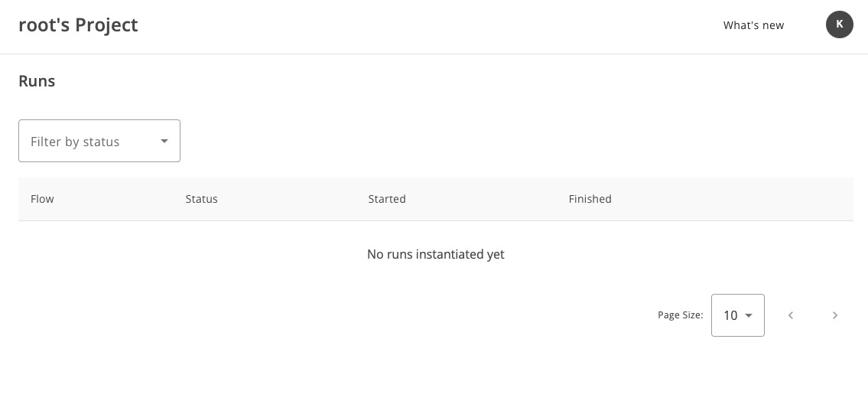Click the Started column header
Screen dimensions: 868x401
(x=387, y=199)
